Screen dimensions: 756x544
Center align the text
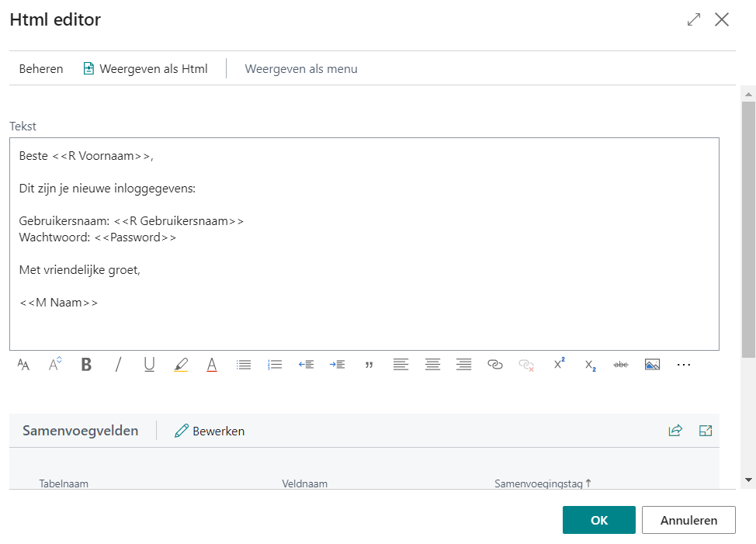pos(432,365)
